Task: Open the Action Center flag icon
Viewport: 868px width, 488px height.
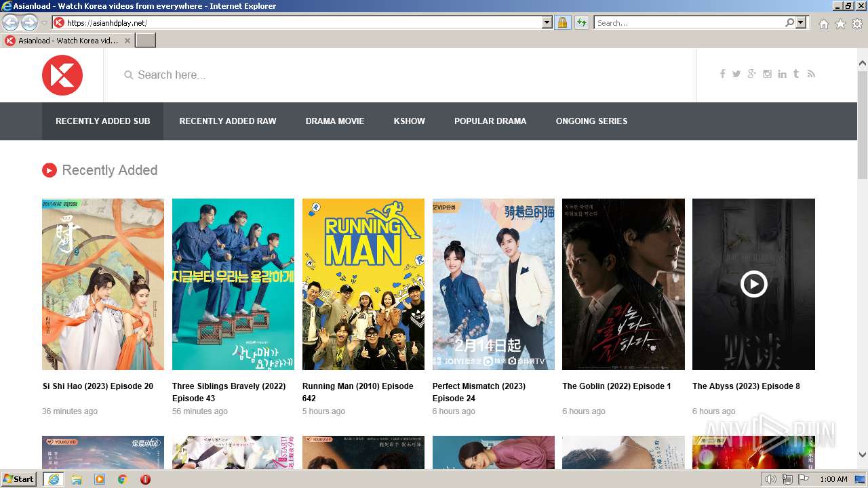Action: [x=804, y=480]
